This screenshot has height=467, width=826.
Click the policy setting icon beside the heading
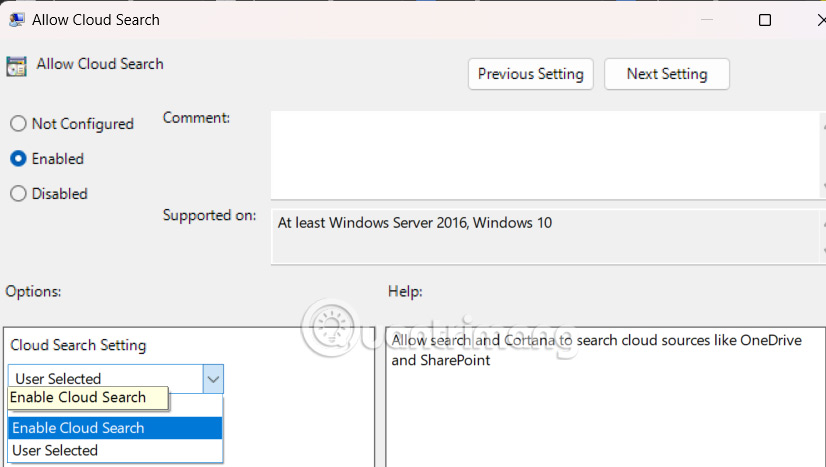point(16,66)
